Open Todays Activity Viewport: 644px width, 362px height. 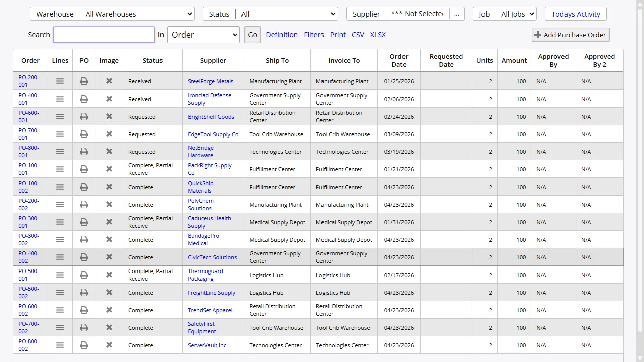tap(576, 14)
